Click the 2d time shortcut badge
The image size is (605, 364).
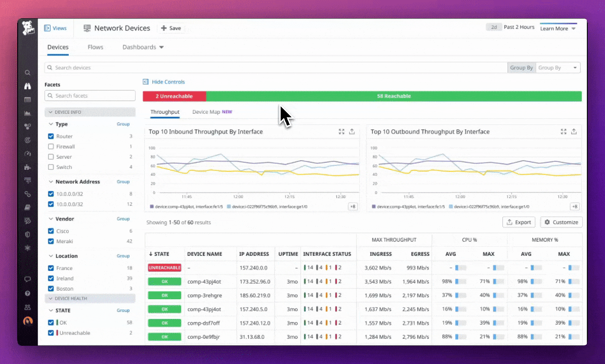tap(494, 27)
